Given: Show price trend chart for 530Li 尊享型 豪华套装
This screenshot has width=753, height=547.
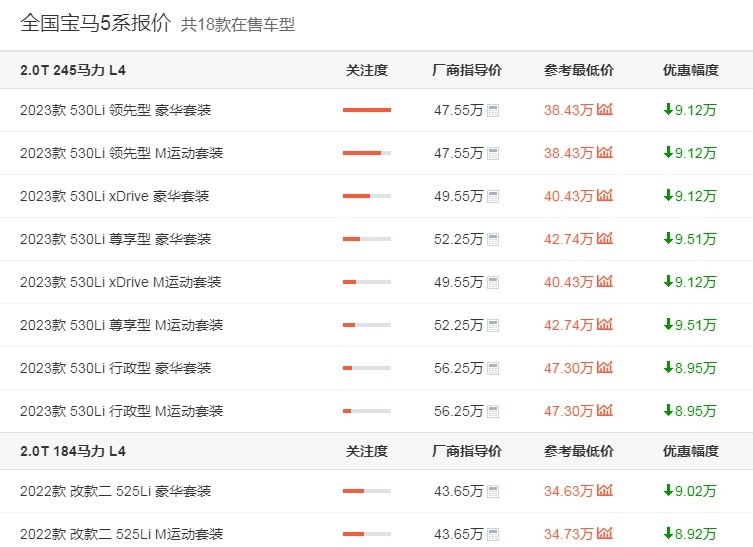Looking at the screenshot, I should click(605, 238).
